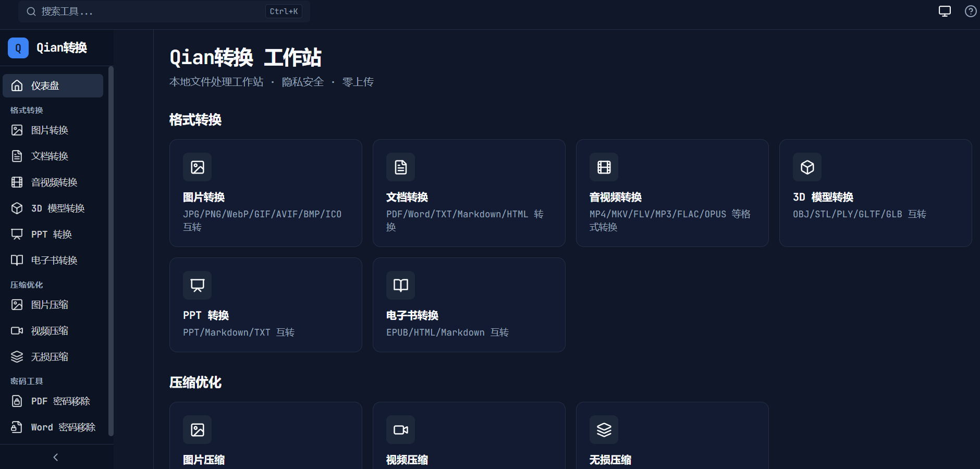980x469 pixels.
Task: Click the image icon beside sidebar 图片压缩
Action: click(17, 305)
